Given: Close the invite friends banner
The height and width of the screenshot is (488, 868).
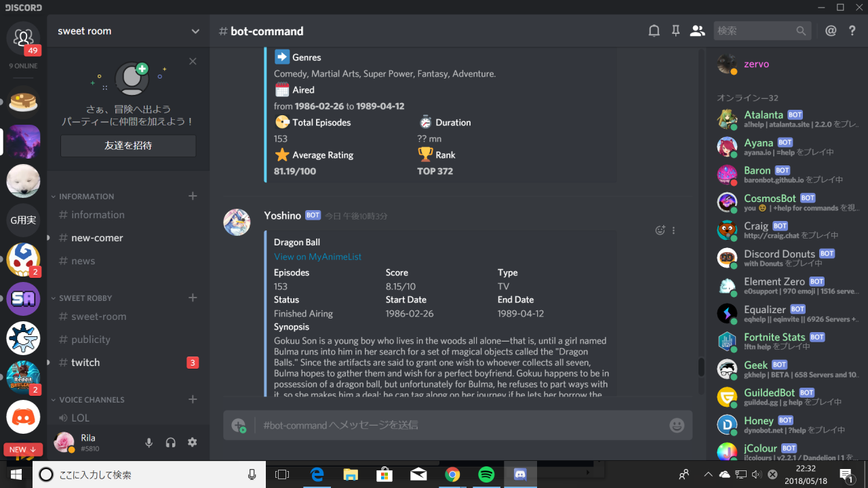Looking at the screenshot, I should (x=193, y=61).
